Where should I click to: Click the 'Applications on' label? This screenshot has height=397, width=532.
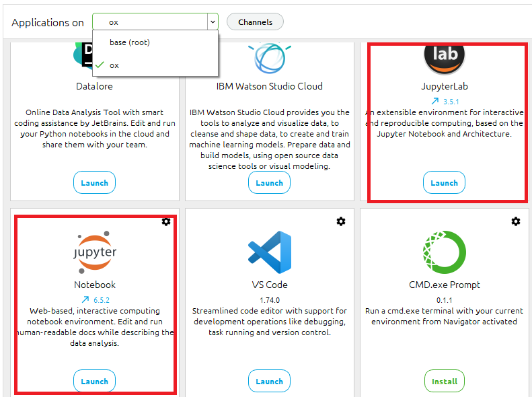tap(48, 22)
